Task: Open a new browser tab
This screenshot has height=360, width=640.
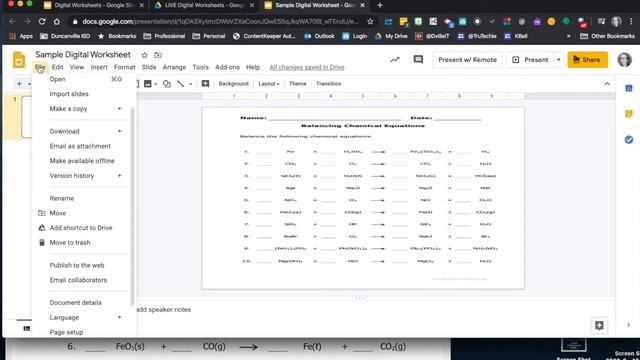Action: tap(380, 5)
